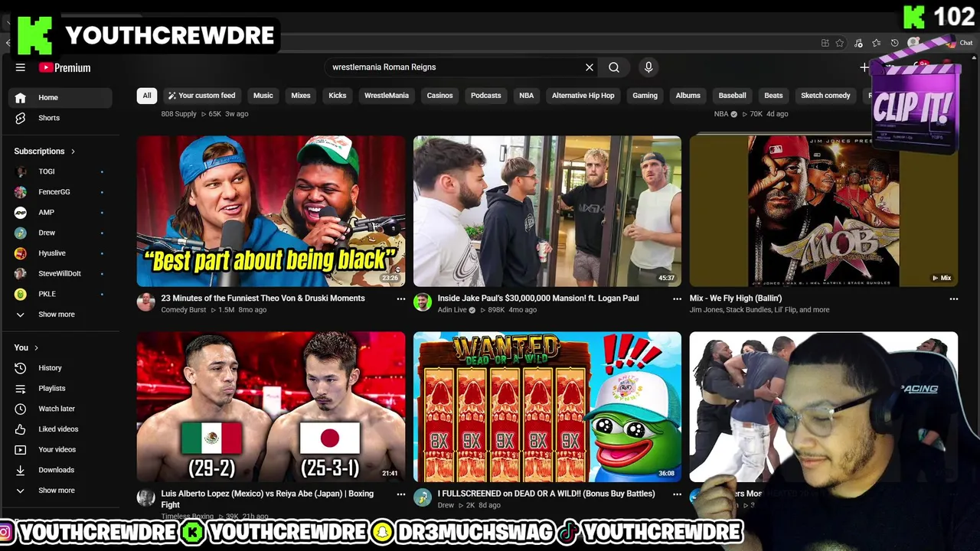The width and height of the screenshot is (980, 551).
Task: Open Watch later in the sidebar
Action: (60, 409)
